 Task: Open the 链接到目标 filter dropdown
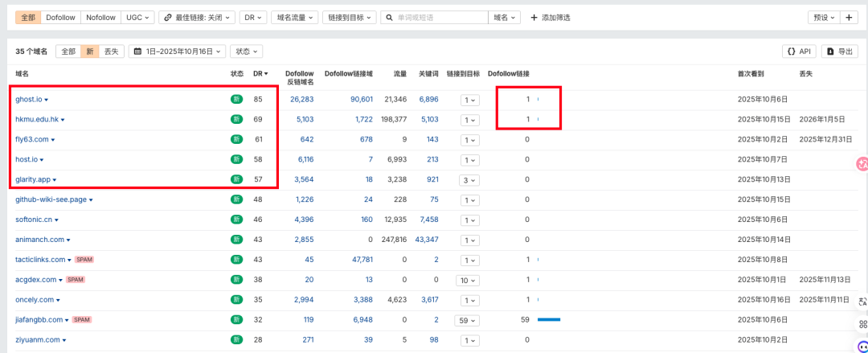tap(348, 18)
